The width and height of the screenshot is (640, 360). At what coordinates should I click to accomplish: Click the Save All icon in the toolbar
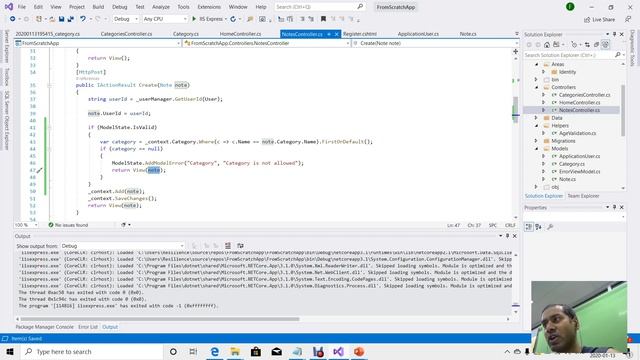point(71,19)
